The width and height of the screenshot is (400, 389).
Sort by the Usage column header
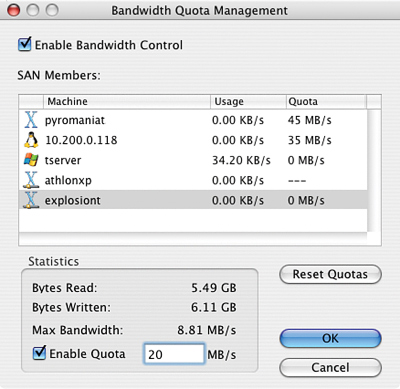point(248,101)
